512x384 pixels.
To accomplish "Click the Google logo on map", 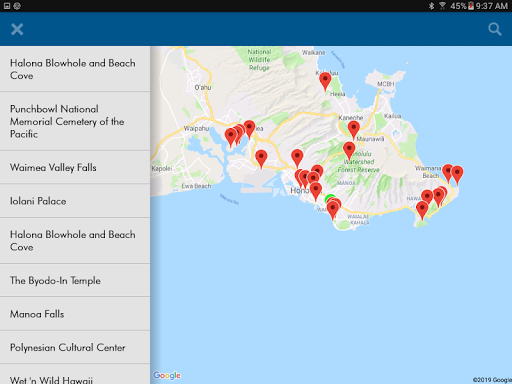I will tap(167, 376).
